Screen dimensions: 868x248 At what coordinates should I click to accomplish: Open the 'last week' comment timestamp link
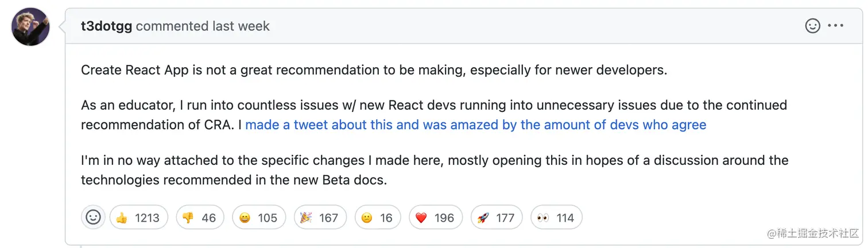tap(241, 26)
